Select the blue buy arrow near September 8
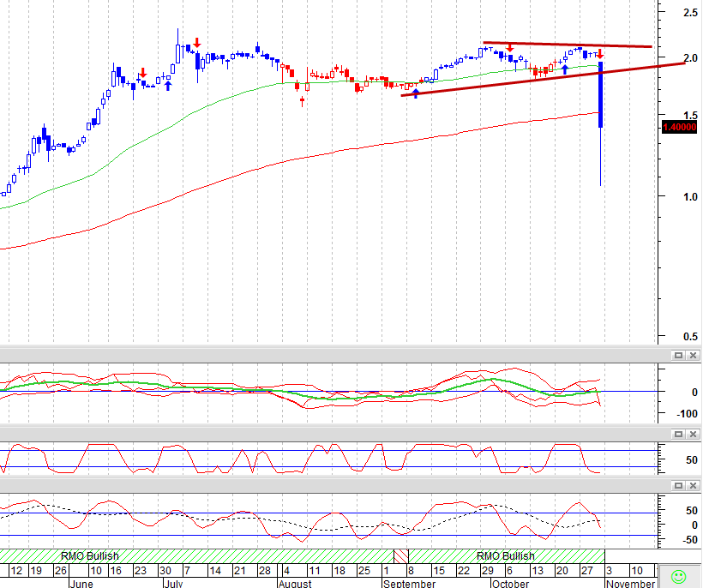703x588 pixels. 416,93
